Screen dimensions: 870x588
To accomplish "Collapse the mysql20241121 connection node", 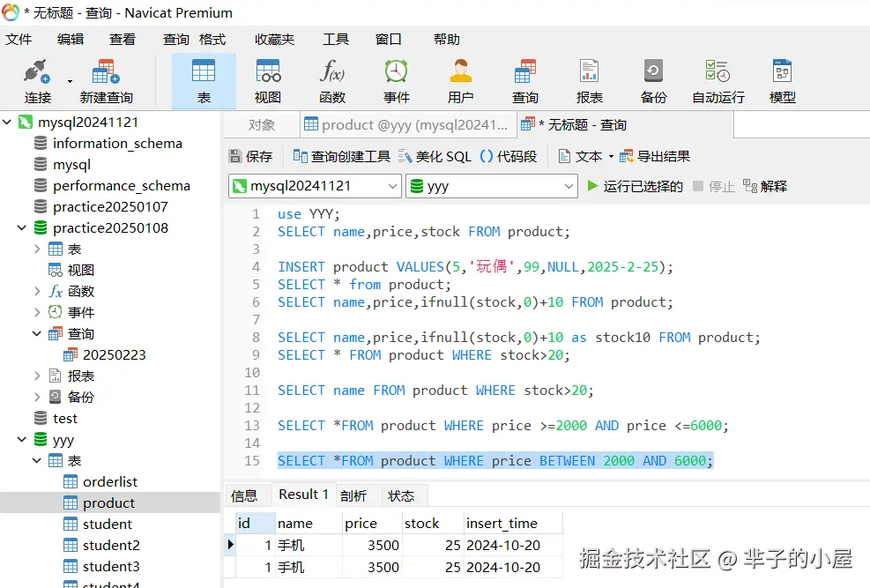I will [7, 122].
